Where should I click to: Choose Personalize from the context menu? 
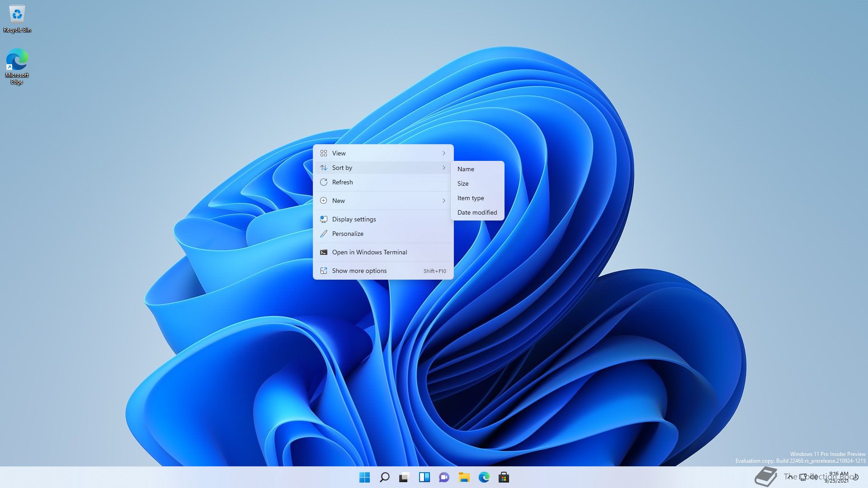383,234
